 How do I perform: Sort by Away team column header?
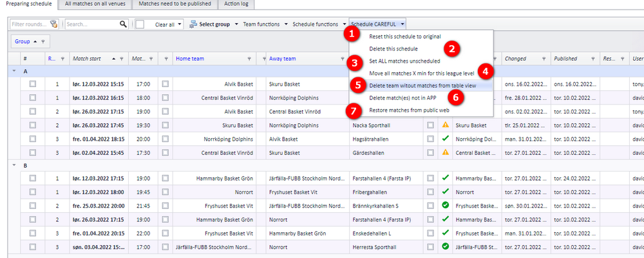point(283,59)
